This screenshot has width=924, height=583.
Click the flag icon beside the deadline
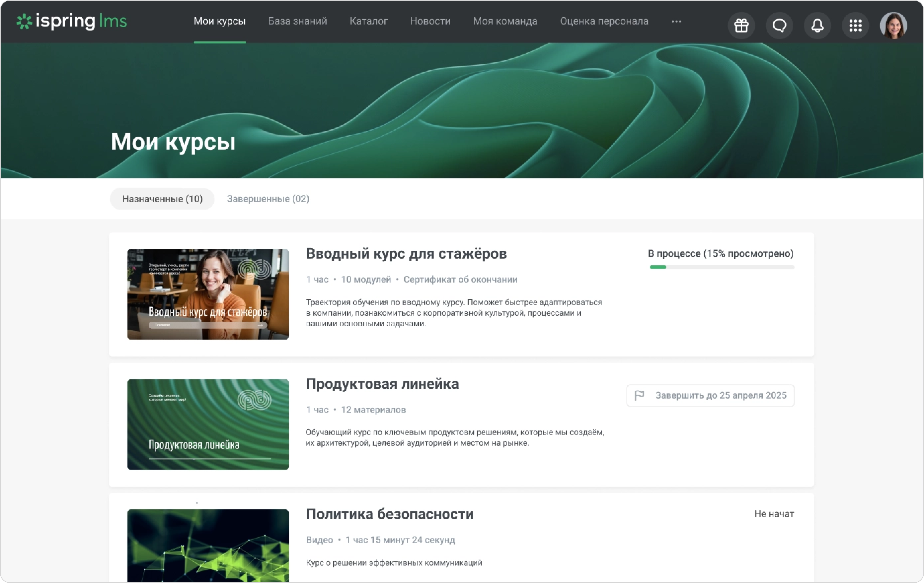point(639,395)
